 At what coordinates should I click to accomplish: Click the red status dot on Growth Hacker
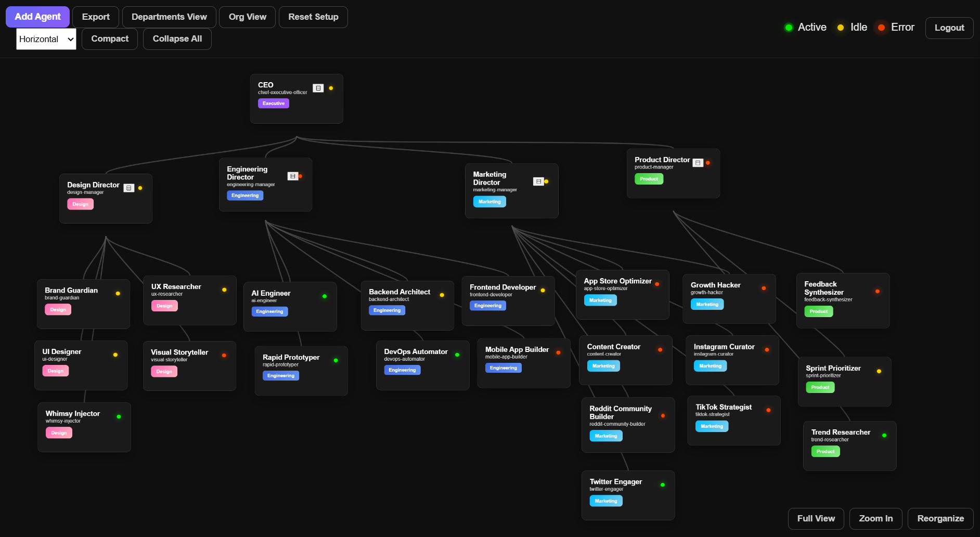pos(764,288)
